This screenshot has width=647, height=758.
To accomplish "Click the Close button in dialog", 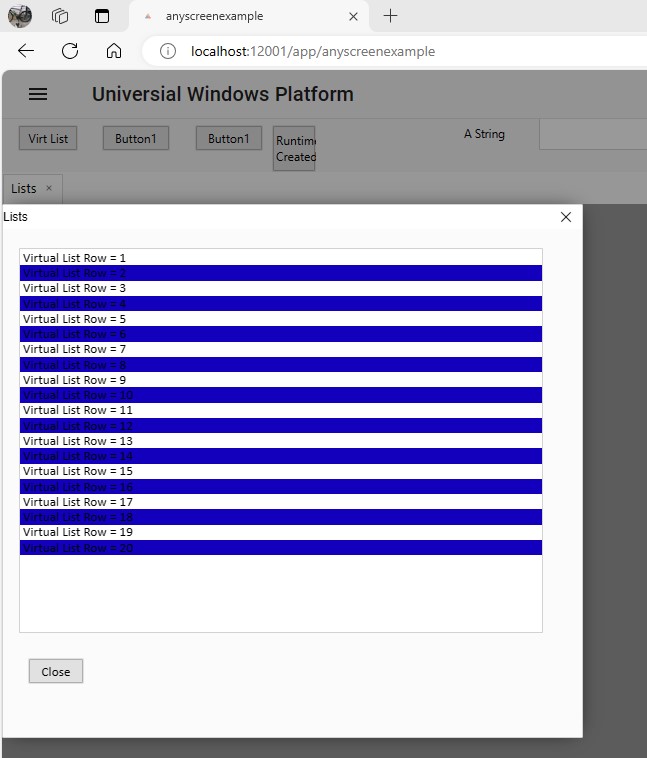I will click(56, 671).
